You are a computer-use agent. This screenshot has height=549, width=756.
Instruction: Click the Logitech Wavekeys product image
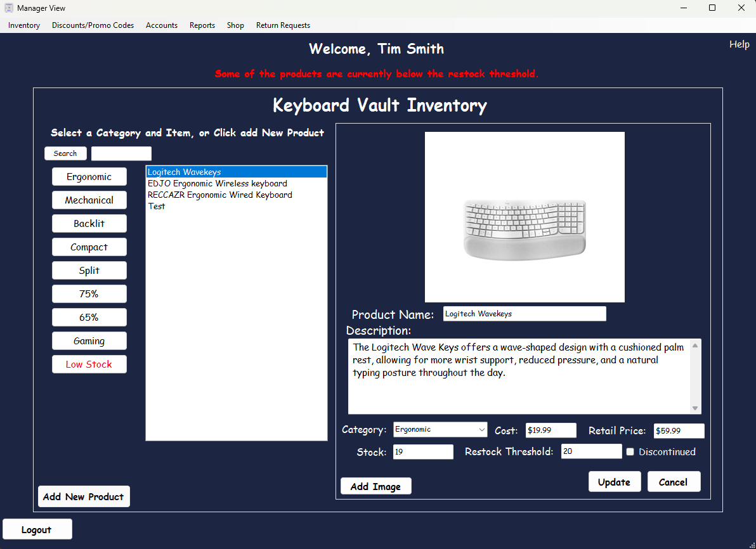click(x=525, y=217)
